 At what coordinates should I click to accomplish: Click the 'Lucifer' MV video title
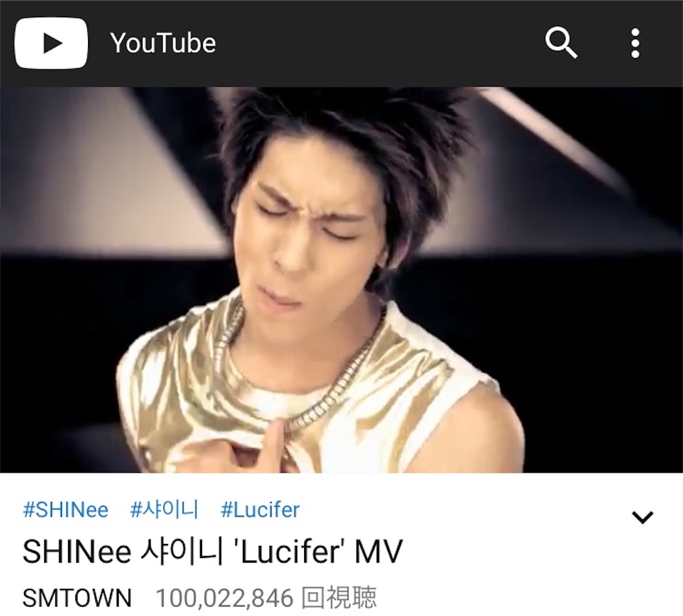[x=212, y=551]
